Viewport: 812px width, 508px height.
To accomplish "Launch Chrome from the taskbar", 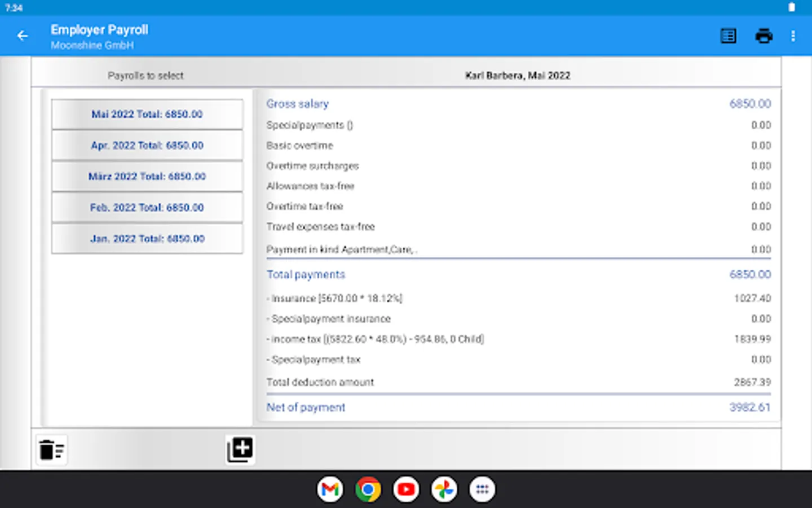I will (x=368, y=489).
